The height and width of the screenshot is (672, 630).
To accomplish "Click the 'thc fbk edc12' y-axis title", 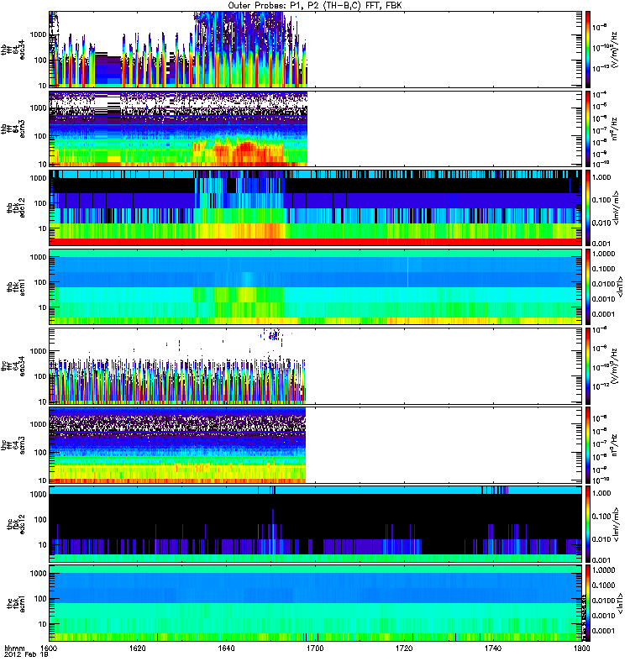I will coord(15,524).
